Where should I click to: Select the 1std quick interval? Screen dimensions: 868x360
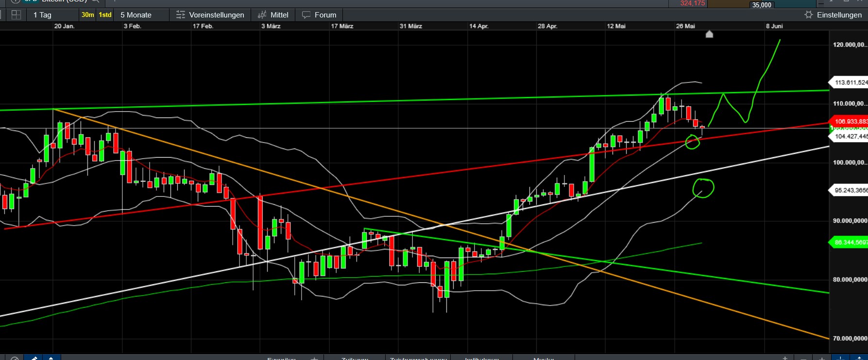pos(105,15)
